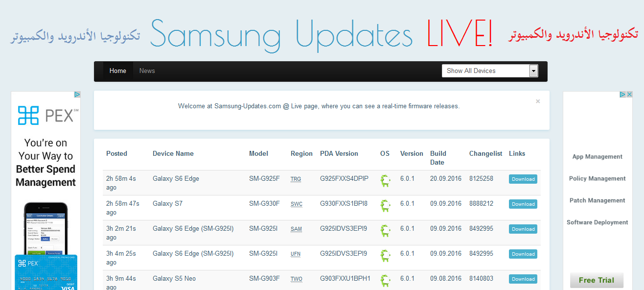This screenshot has width=644, height=290.
Task: Click the Free Trial ad button
Action: 597,280
